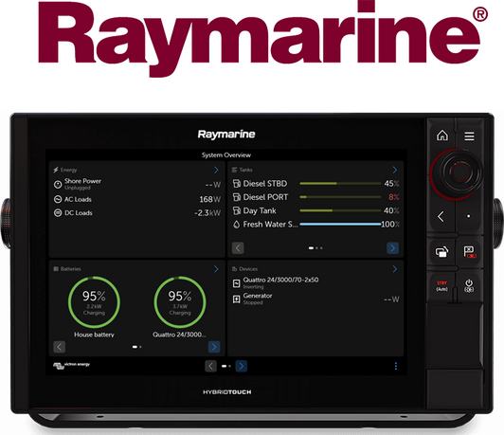Viewport: 504px width, 435px height.
Task: Click the 8% Diesel PORT value
Action: click(394, 197)
